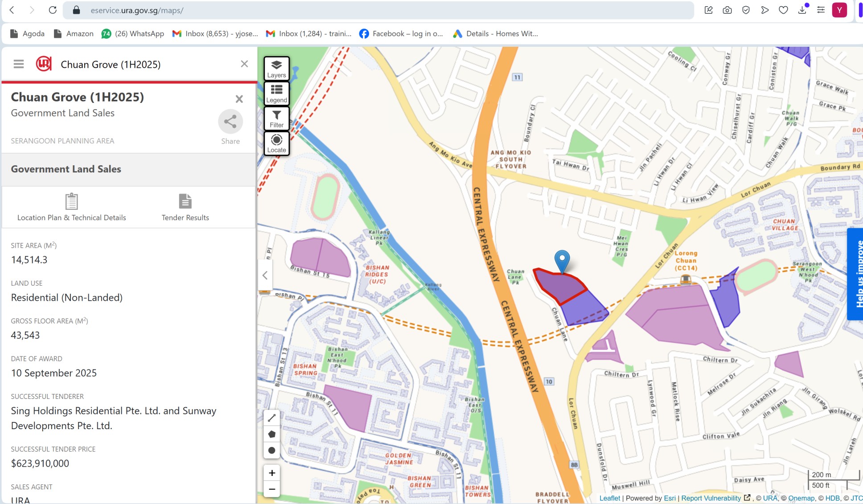863x504 pixels.
Task: Click the HDB attribution link
Action: 832,498
